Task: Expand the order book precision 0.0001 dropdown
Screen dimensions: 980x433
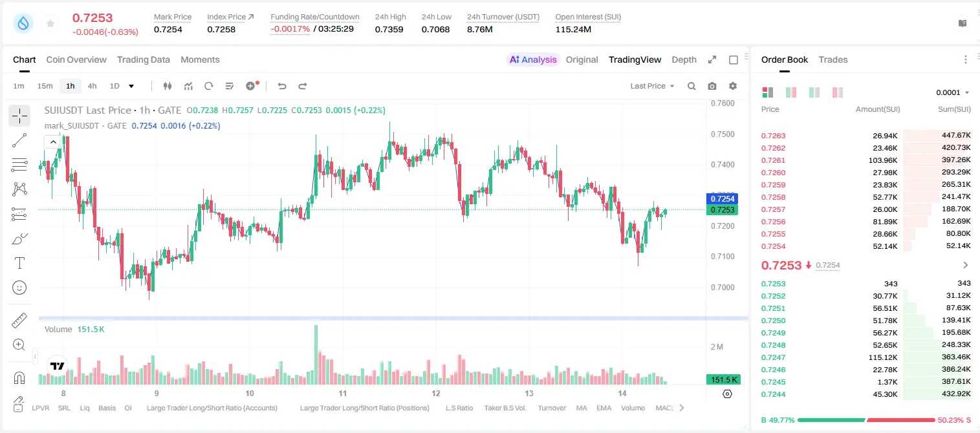Action: coord(953,92)
